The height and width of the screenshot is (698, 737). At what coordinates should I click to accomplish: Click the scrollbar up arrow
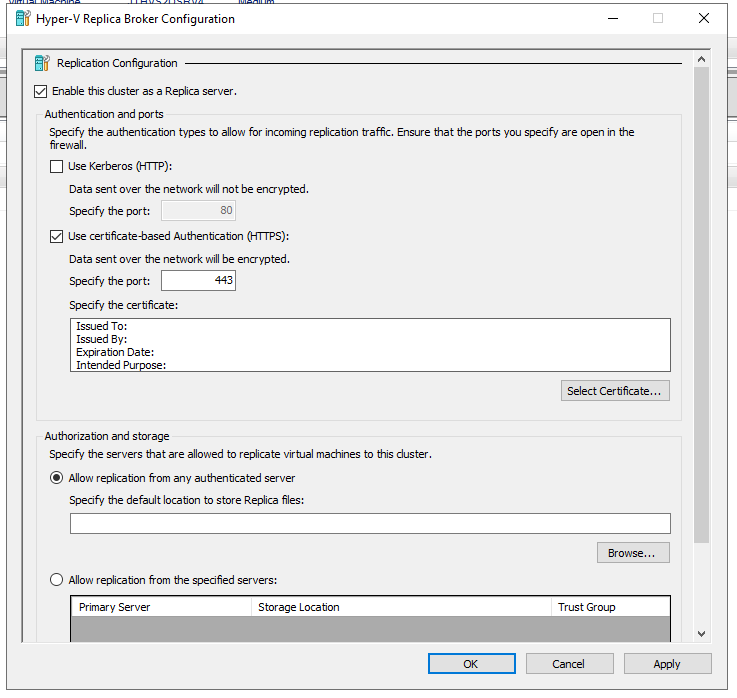[x=701, y=59]
